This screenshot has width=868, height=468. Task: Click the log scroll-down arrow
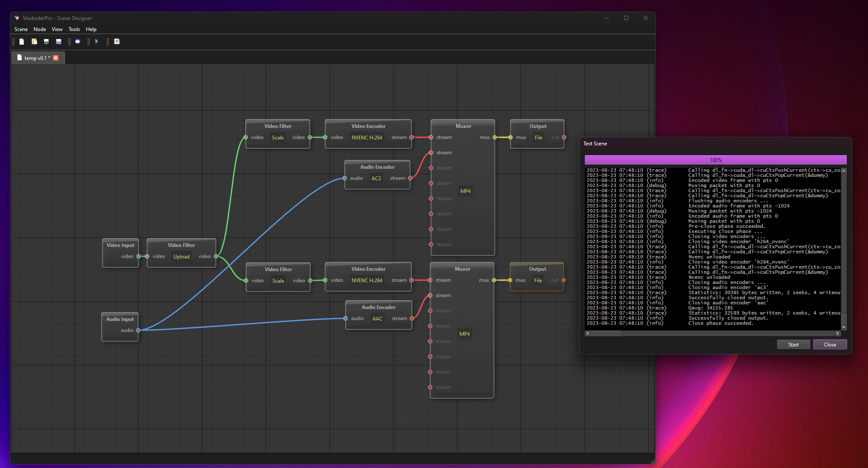tap(844, 328)
